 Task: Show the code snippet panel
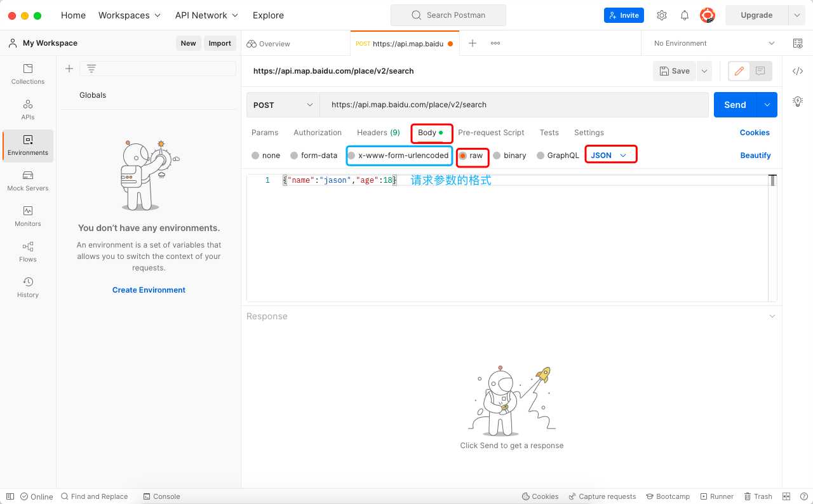coord(798,71)
